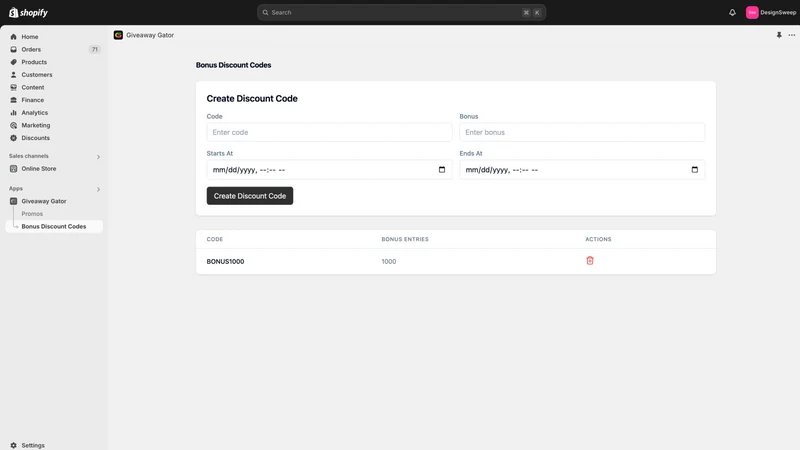Click the Orders count badge 71

(x=94, y=49)
